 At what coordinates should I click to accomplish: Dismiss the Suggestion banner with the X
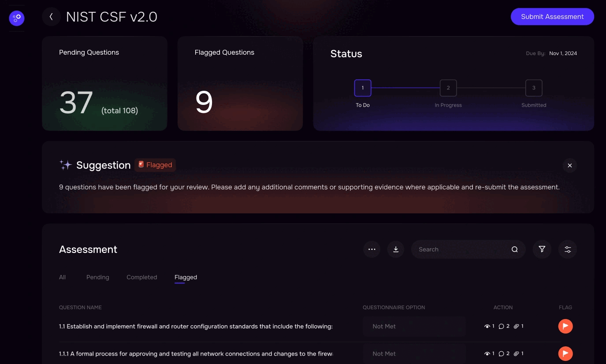[570, 165]
